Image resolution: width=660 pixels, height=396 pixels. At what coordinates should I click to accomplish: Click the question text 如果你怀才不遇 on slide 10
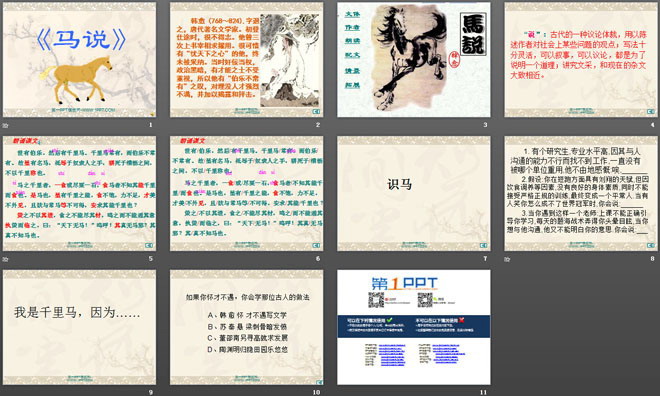248,297
